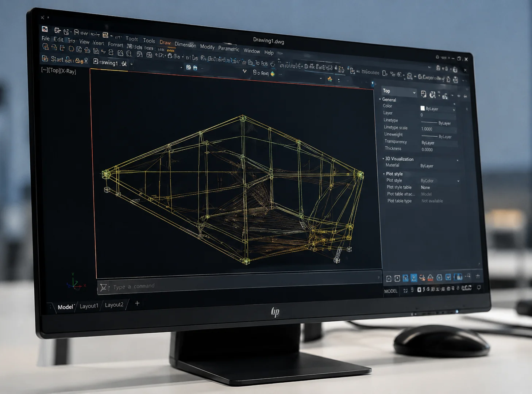The image size is (532, 394).
Task: Click the Quick Select icon in Properties panel
Action: click(423, 94)
